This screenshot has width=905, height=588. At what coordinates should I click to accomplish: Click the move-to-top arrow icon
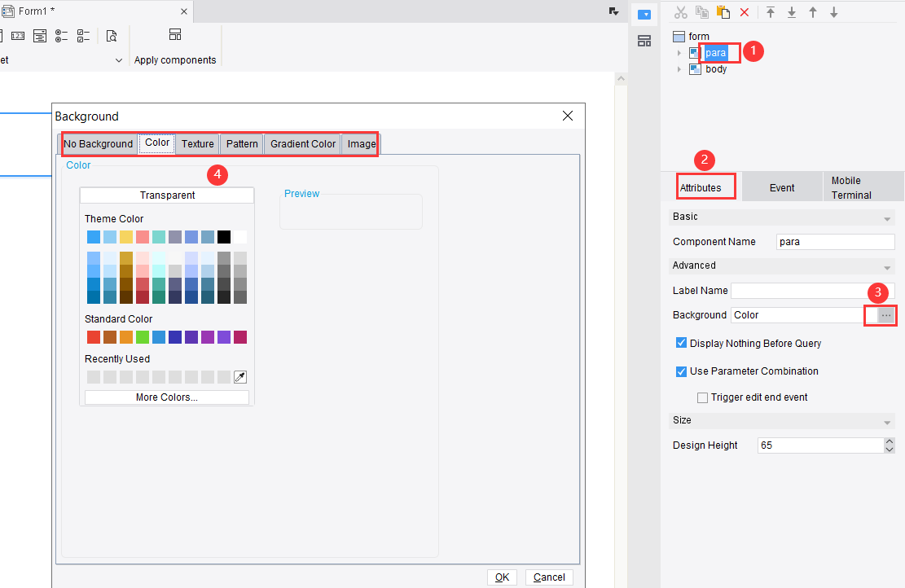[771, 12]
